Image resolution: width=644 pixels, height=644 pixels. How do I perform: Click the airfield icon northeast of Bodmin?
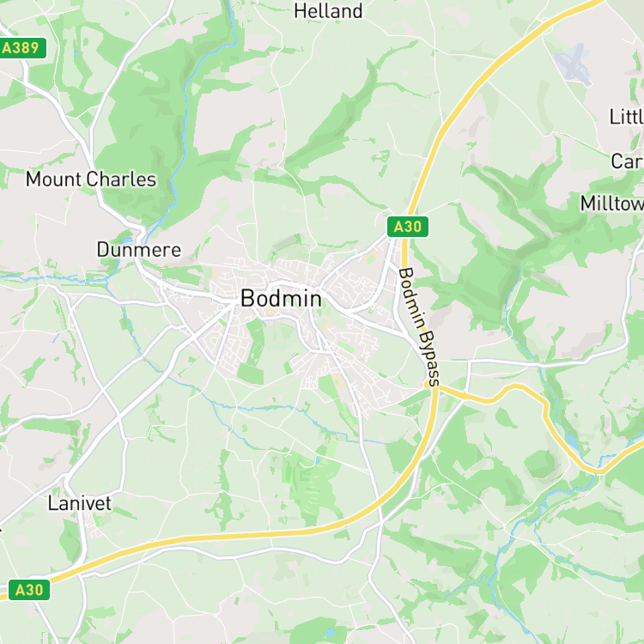[574, 64]
